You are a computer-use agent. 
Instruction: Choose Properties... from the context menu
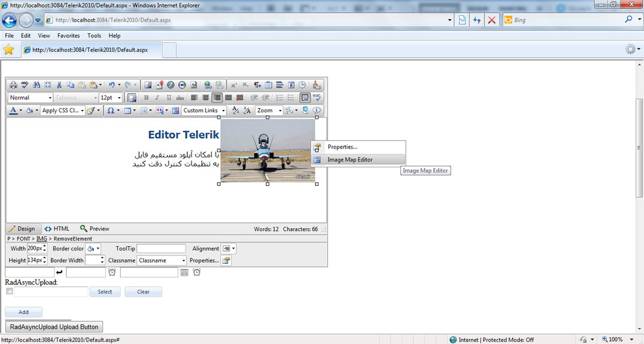tap(358, 147)
